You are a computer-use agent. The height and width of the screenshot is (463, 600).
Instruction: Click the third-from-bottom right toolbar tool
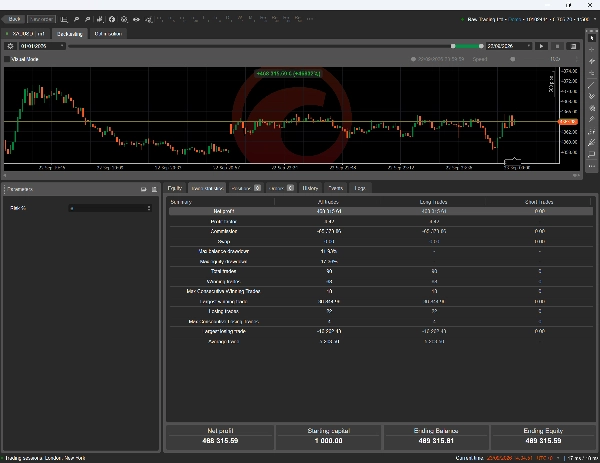point(592,143)
